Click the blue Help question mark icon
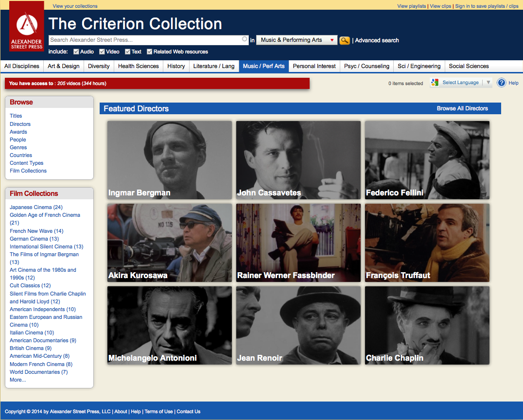The width and height of the screenshot is (523, 420). pos(501,83)
